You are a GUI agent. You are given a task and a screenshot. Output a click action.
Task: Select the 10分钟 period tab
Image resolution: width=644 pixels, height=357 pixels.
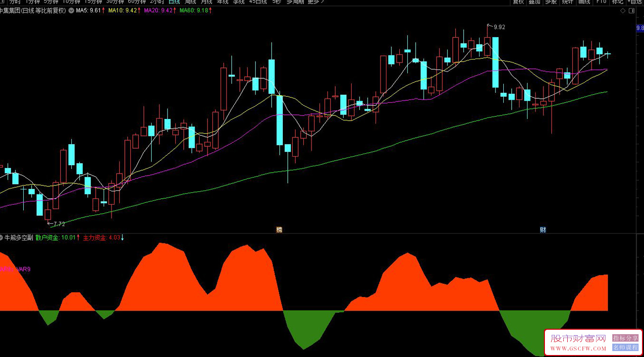71,2
